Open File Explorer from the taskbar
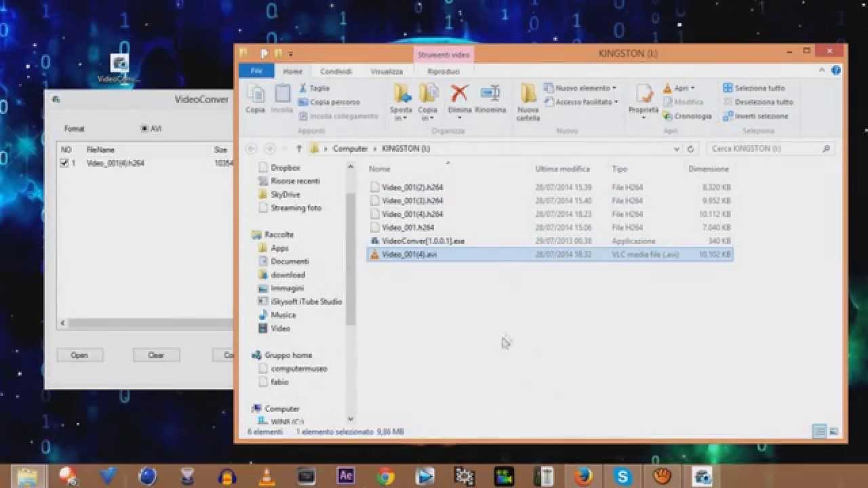This screenshot has height=488, width=868. click(x=28, y=476)
